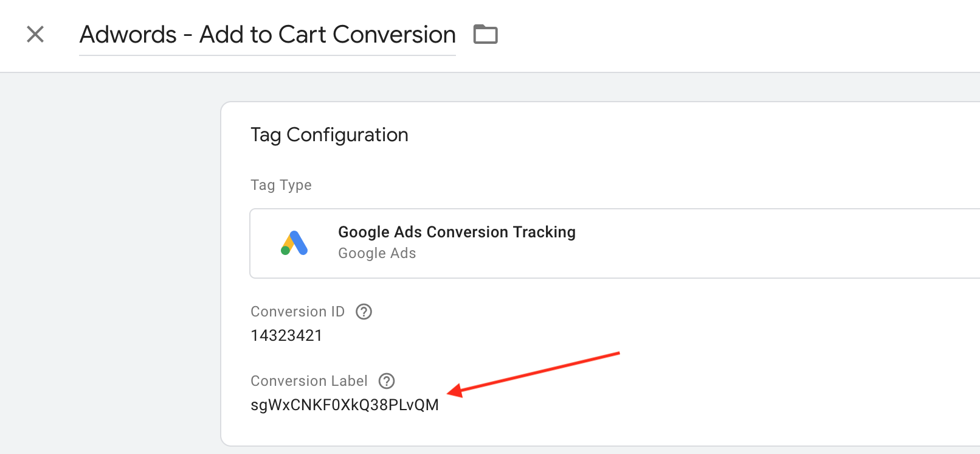The image size is (980, 454).
Task: Click the blank header area right of folder icon
Action: 730,35
